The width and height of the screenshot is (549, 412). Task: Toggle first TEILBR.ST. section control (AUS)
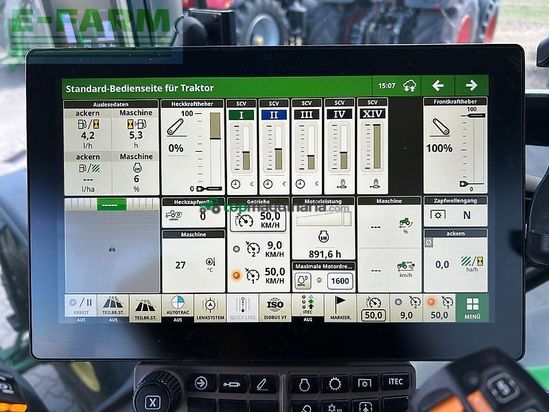[x=113, y=306]
